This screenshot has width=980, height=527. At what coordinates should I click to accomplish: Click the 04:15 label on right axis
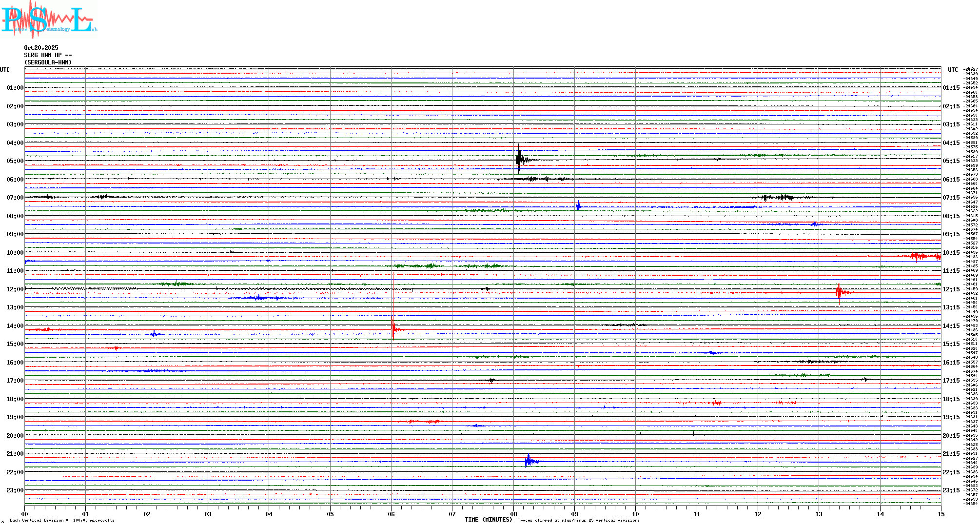point(951,143)
